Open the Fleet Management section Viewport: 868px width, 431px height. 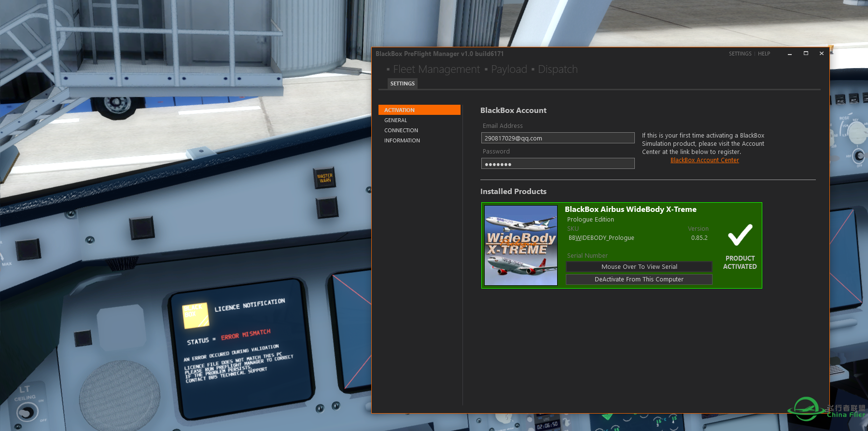point(436,70)
